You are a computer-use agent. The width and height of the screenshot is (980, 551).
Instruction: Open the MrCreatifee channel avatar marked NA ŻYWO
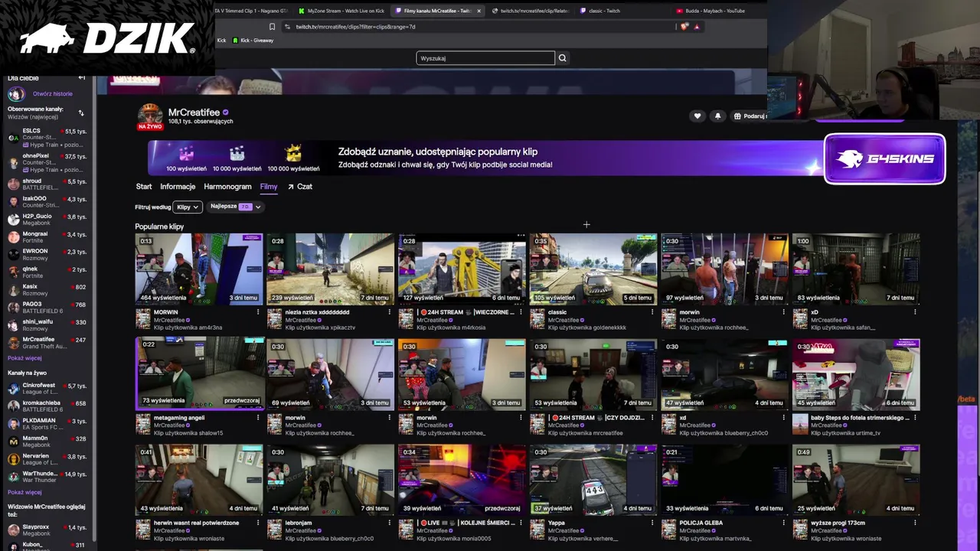[x=150, y=116]
